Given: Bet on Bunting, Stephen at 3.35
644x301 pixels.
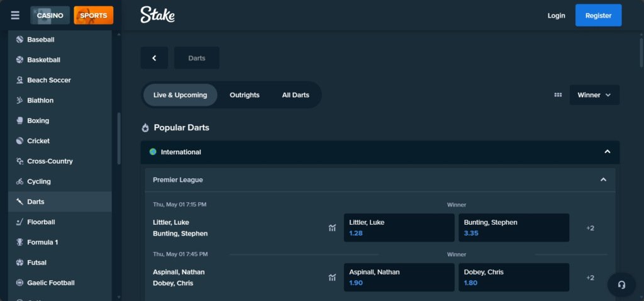Looking at the screenshot, I should pyautogui.click(x=514, y=228).
